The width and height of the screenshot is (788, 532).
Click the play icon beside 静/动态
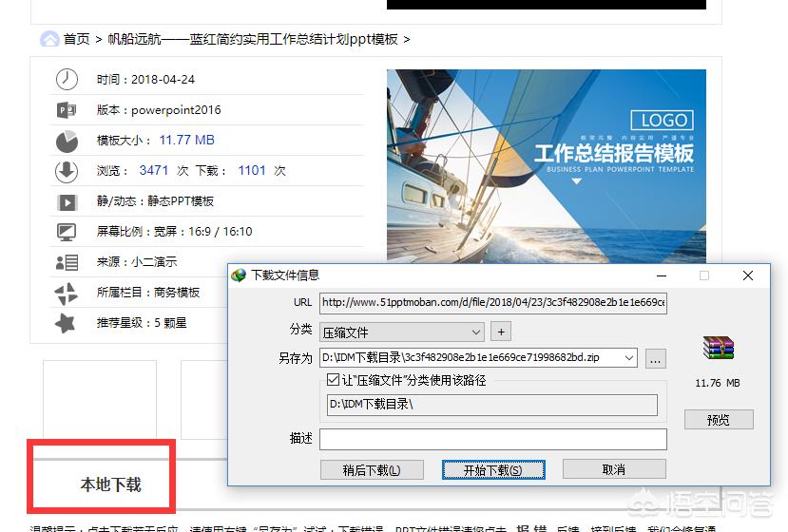67,202
